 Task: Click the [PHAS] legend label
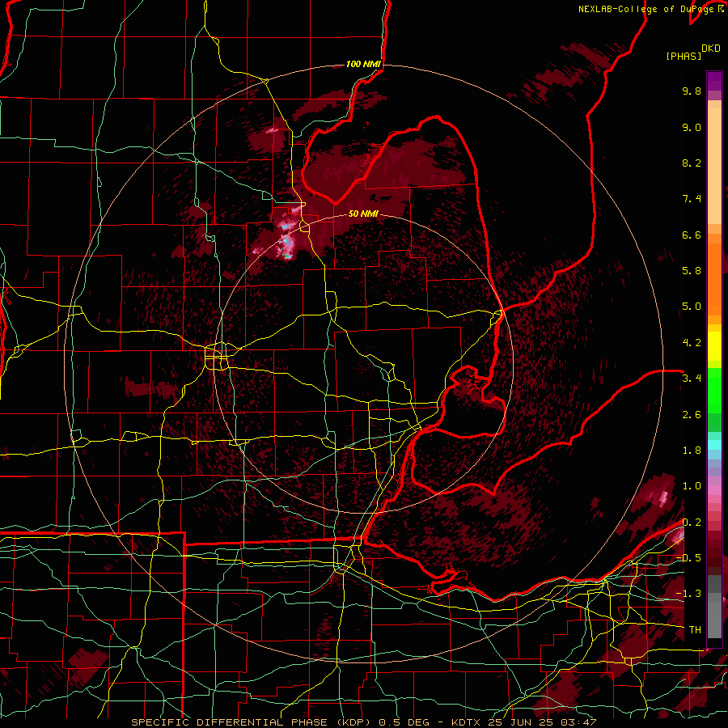click(684, 57)
